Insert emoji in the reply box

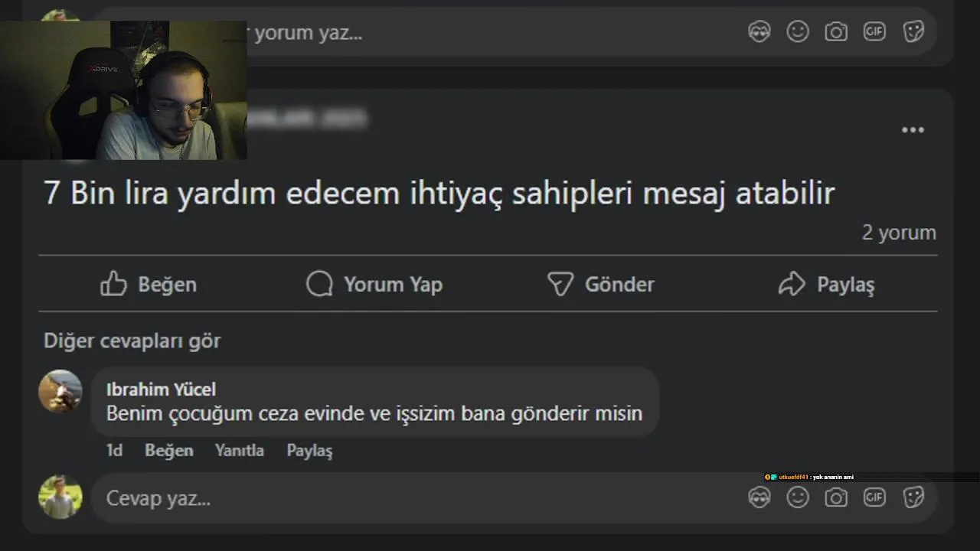pyautogui.click(x=798, y=497)
